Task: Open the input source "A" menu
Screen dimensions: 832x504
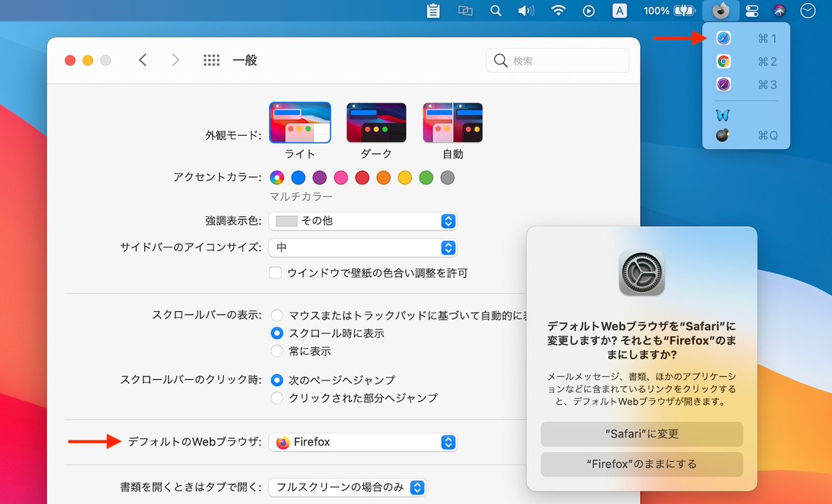Action: [620, 10]
